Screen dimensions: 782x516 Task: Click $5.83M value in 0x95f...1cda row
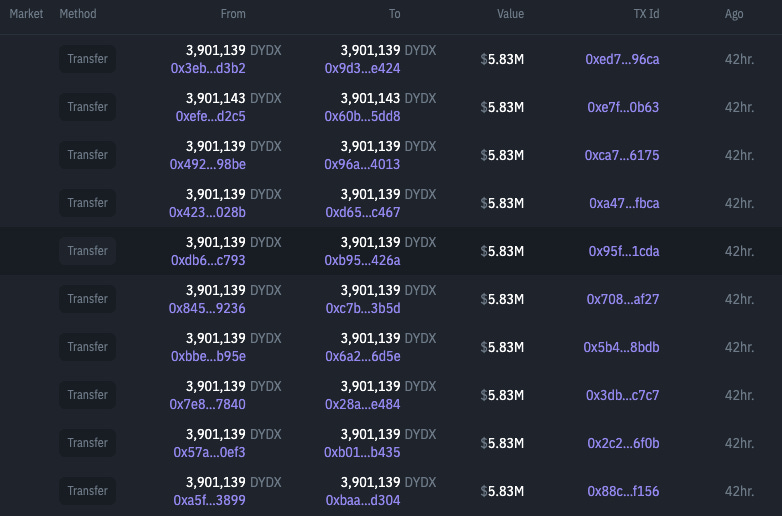pyautogui.click(x=502, y=251)
